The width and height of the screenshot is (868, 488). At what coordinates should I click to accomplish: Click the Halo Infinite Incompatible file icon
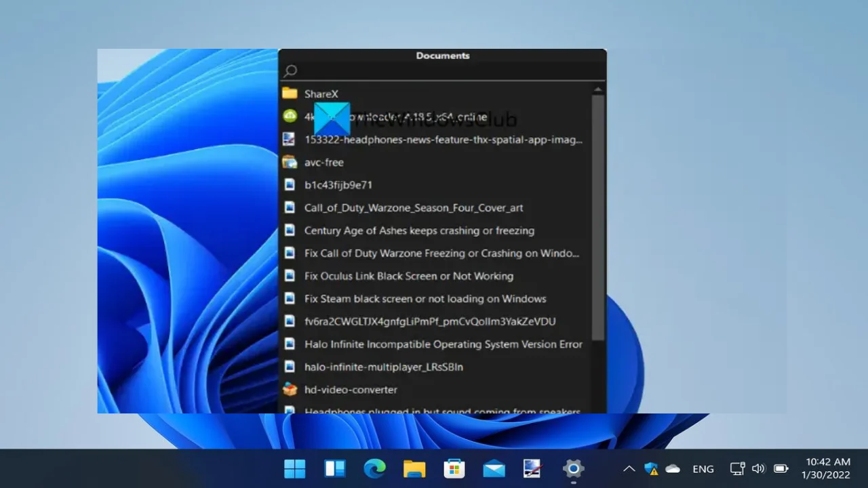[x=290, y=344]
